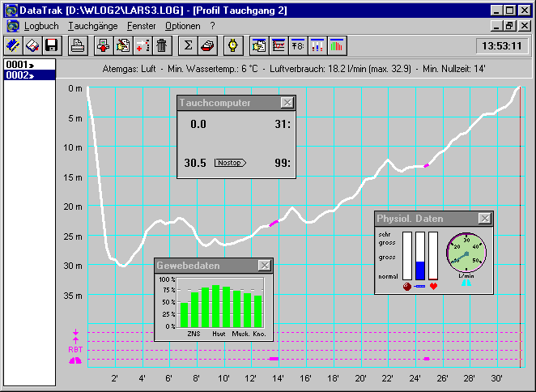Close the Gewebedaten panel

264,266
